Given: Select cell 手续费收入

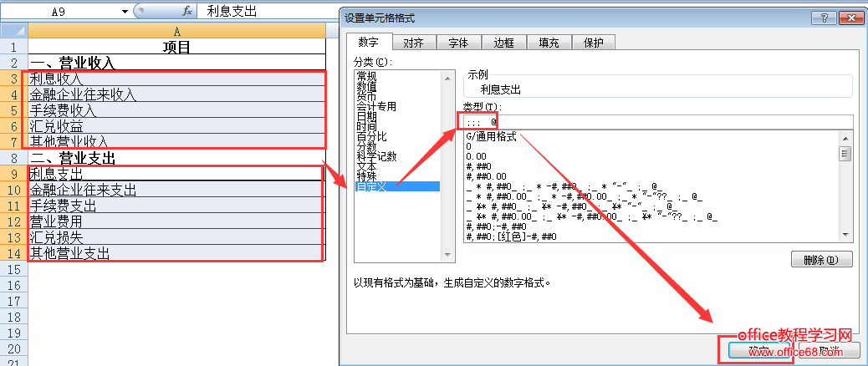Looking at the screenshot, I should 176,110.
